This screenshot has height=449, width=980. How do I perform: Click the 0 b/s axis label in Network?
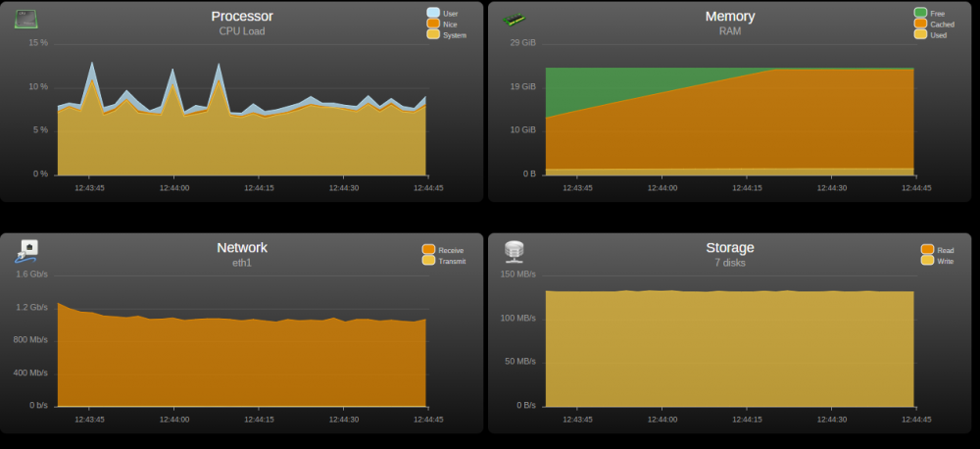coord(38,406)
